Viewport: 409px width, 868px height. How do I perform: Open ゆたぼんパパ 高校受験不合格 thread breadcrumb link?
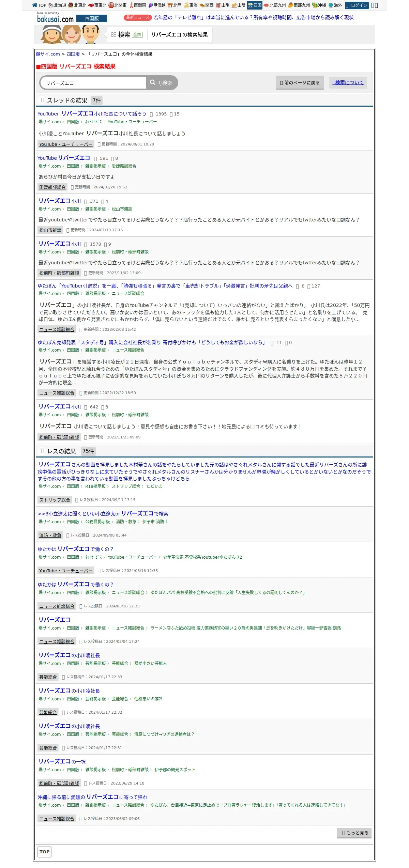(227, 592)
